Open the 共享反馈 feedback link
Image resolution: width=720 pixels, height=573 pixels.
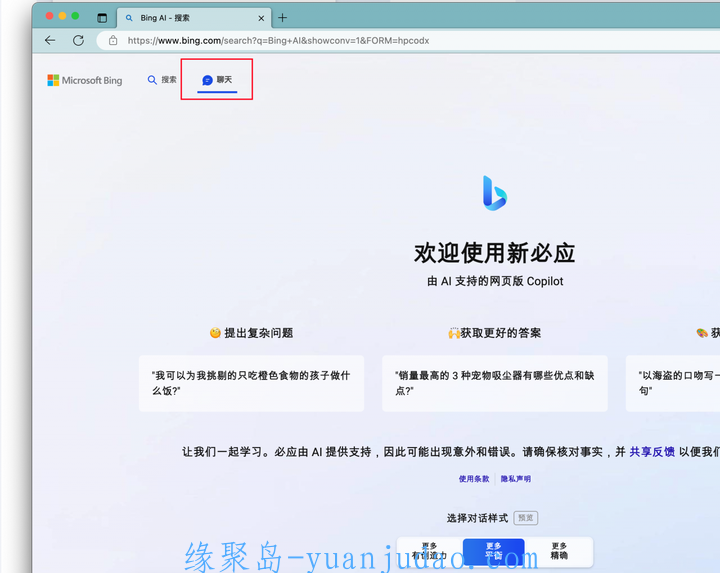(652, 452)
